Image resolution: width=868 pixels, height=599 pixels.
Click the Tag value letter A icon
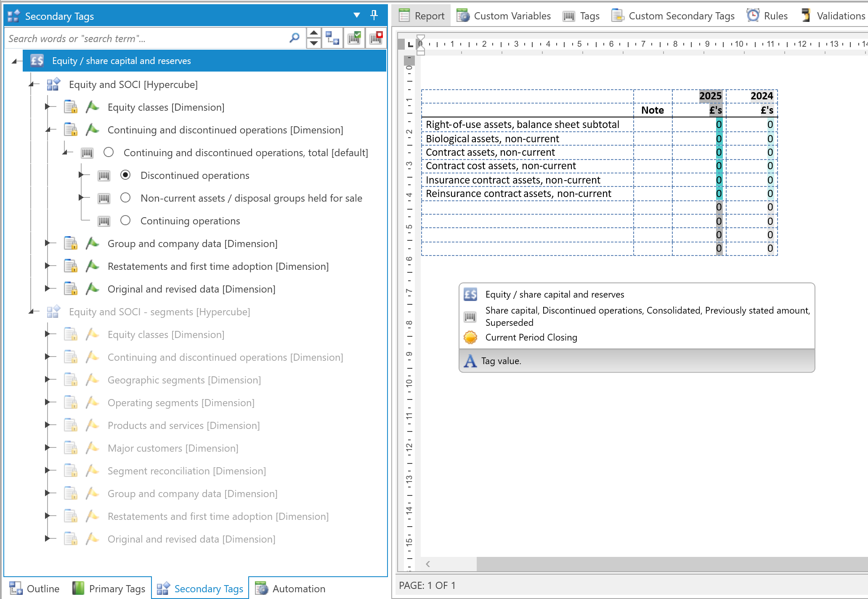point(470,361)
